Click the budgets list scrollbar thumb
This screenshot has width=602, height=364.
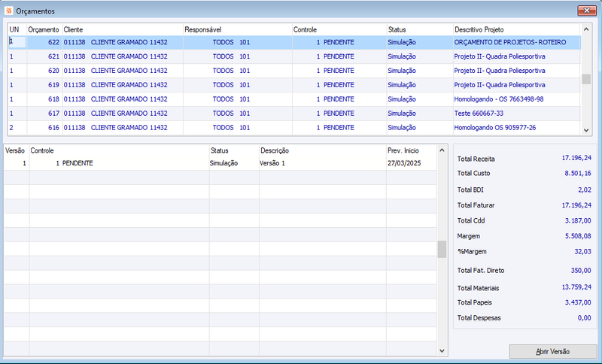(586, 79)
